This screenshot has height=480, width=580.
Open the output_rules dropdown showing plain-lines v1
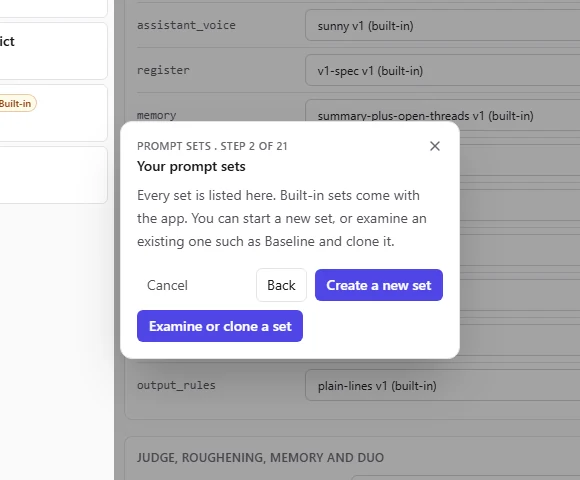pyautogui.click(x=442, y=385)
